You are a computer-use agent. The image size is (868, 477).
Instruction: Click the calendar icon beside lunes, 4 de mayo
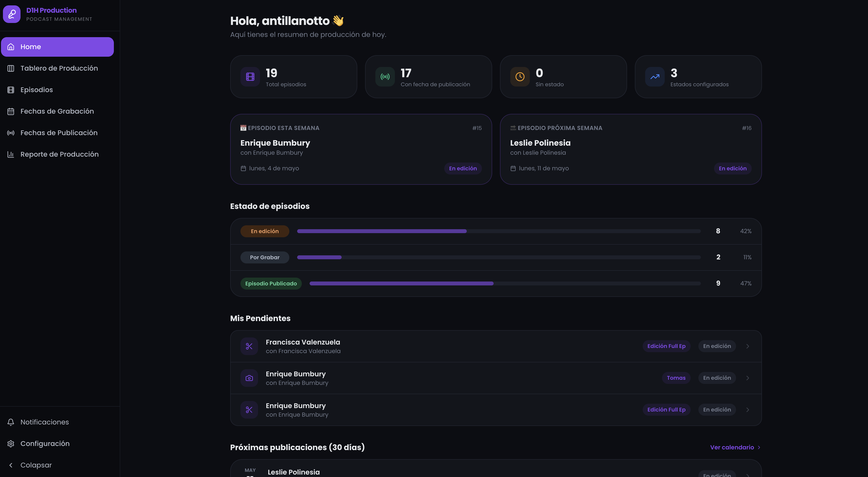243,168
